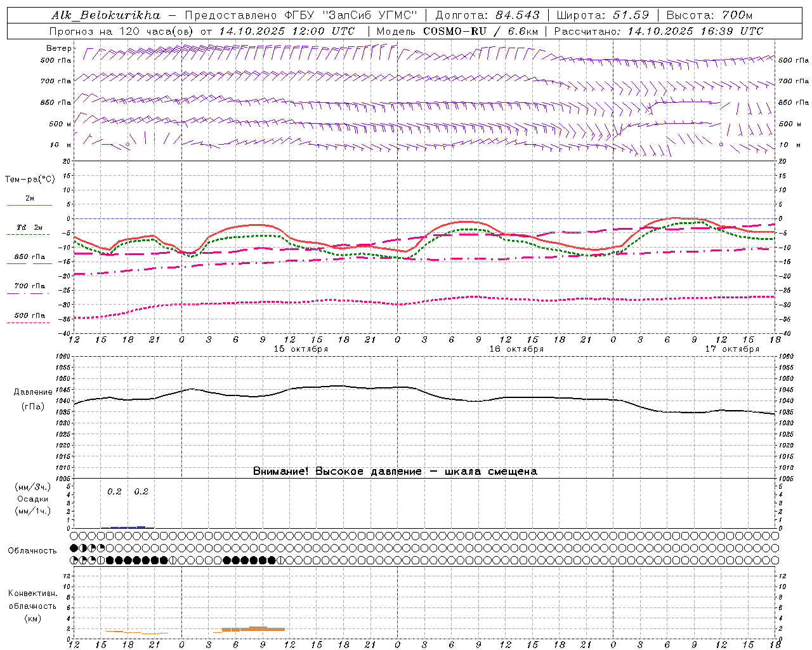Click the "Облачность" cloud cover label

click(x=32, y=550)
